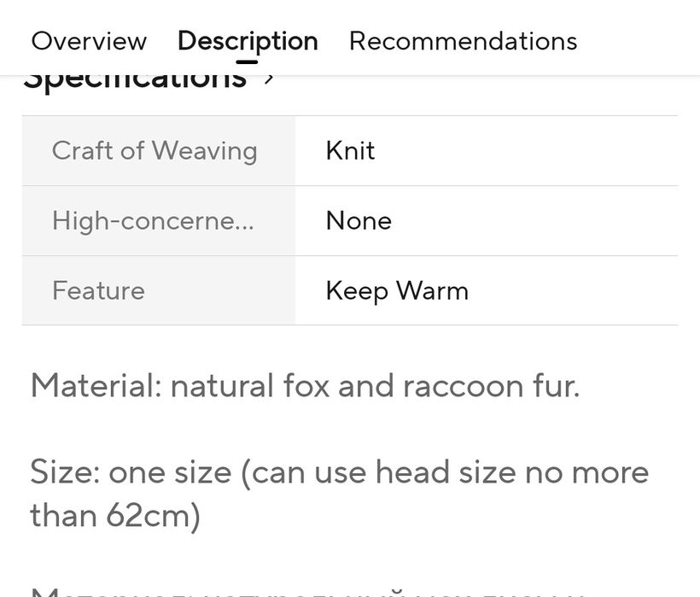Select the Knit specification value
Viewport: 700px width, 597px height.
click(350, 150)
